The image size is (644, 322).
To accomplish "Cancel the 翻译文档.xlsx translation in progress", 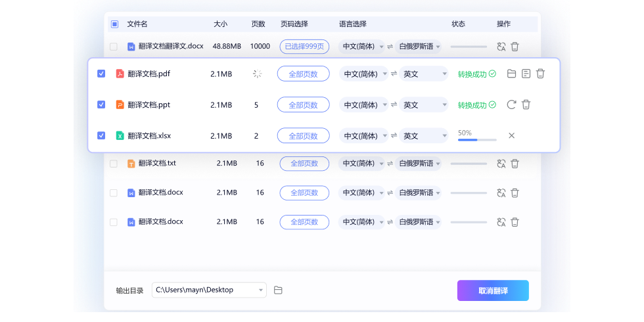I will [x=512, y=136].
